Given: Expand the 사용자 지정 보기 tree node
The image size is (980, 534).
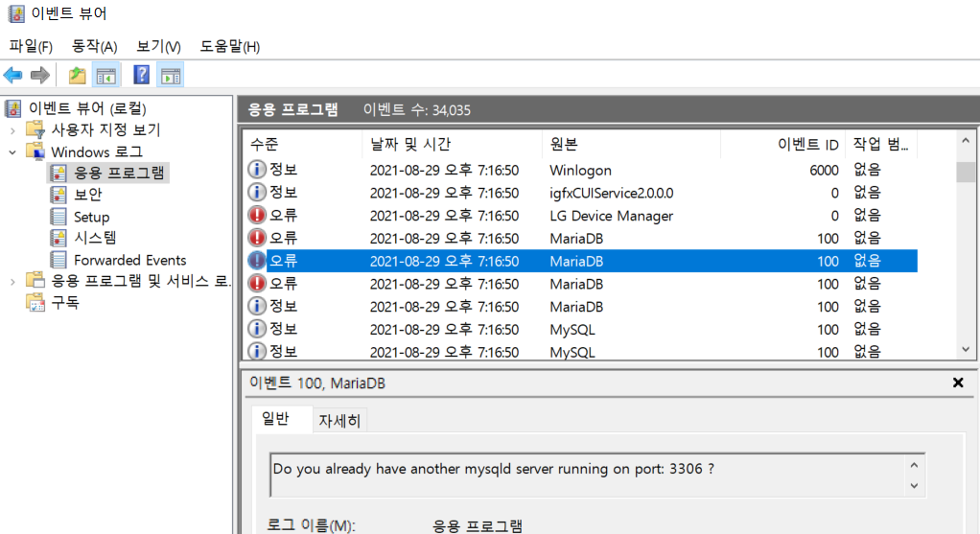Looking at the screenshot, I should (12, 130).
